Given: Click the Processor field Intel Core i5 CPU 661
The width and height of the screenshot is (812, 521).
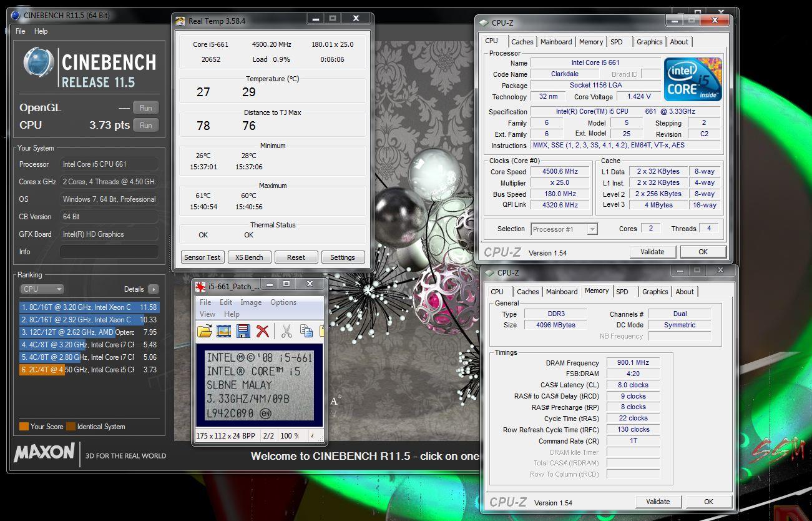Looking at the screenshot, I should click(109, 164).
